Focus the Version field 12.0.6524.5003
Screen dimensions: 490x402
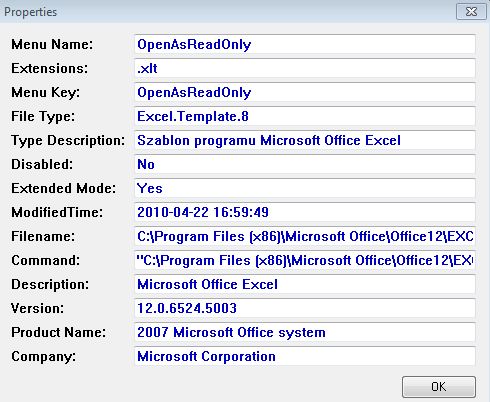305,308
